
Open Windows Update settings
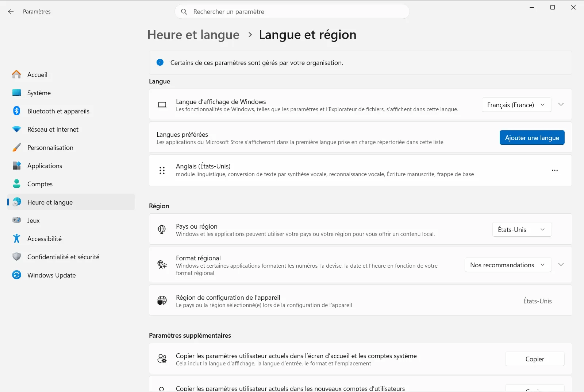point(71,275)
